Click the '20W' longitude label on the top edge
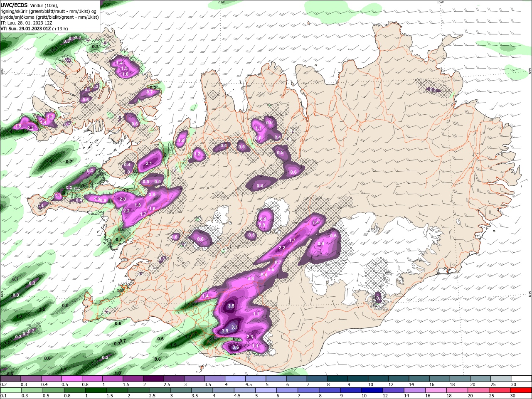The image size is (532, 399). coord(221,2)
